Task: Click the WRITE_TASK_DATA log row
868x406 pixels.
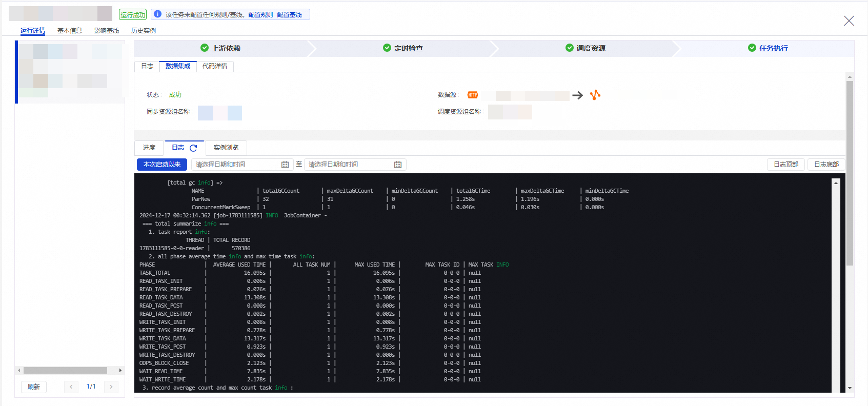Action: point(310,338)
